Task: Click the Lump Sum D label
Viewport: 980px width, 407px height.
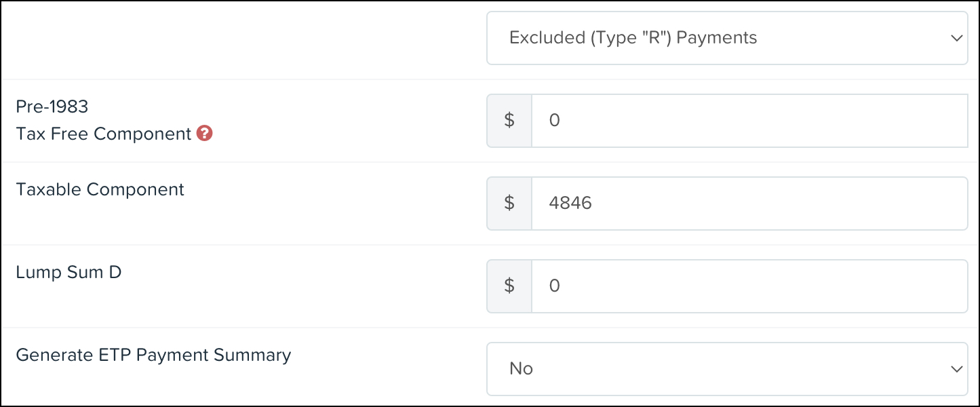Action: pyautogui.click(x=68, y=273)
